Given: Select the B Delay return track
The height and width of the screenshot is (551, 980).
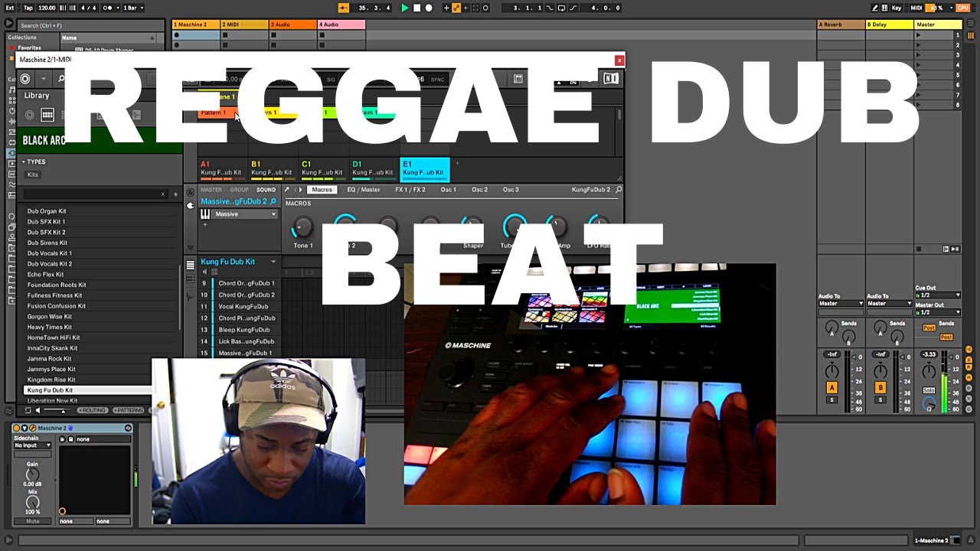Looking at the screenshot, I should [890, 24].
